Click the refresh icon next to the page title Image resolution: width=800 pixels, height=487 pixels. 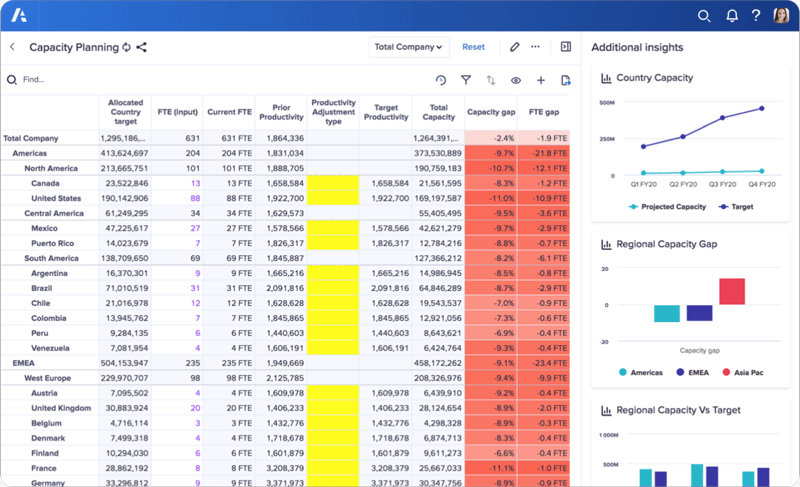click(x=126, y=47)
